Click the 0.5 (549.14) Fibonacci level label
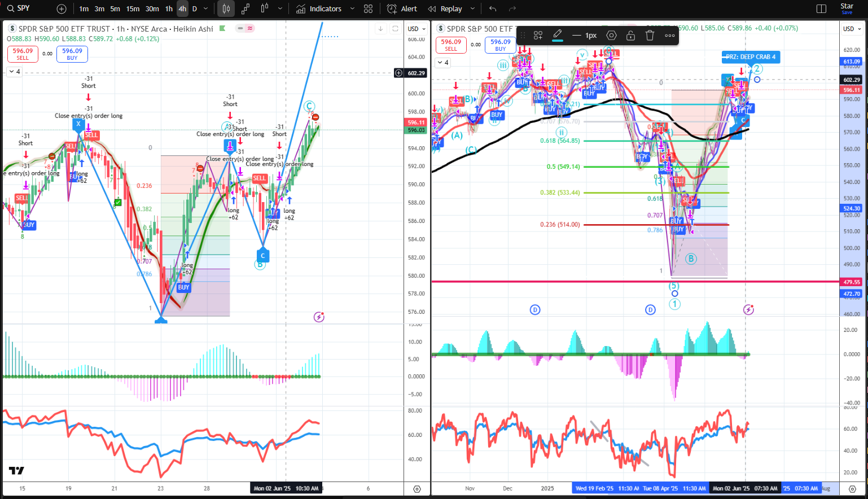Image resolution: width=868 pixels, height=499 pixels. (x=563, y=167)
